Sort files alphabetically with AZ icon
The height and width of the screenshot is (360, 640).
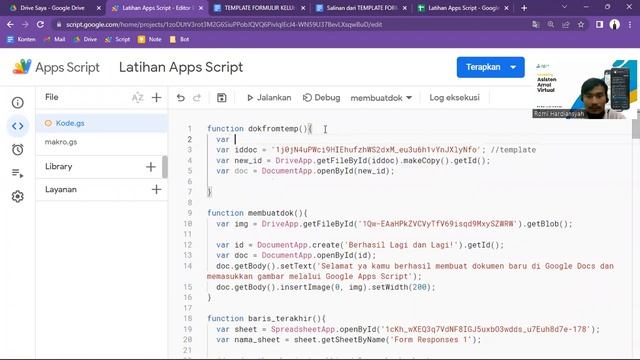(x=138, y=98)
